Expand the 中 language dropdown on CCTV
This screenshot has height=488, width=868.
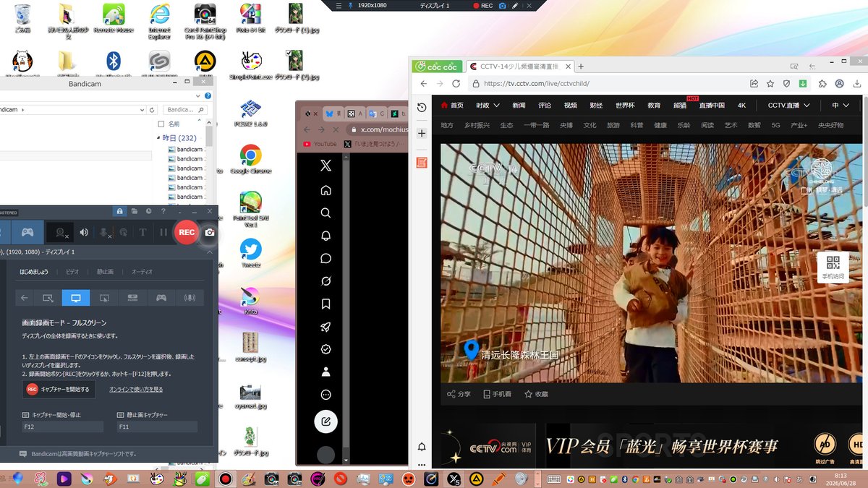coord(840,105)
